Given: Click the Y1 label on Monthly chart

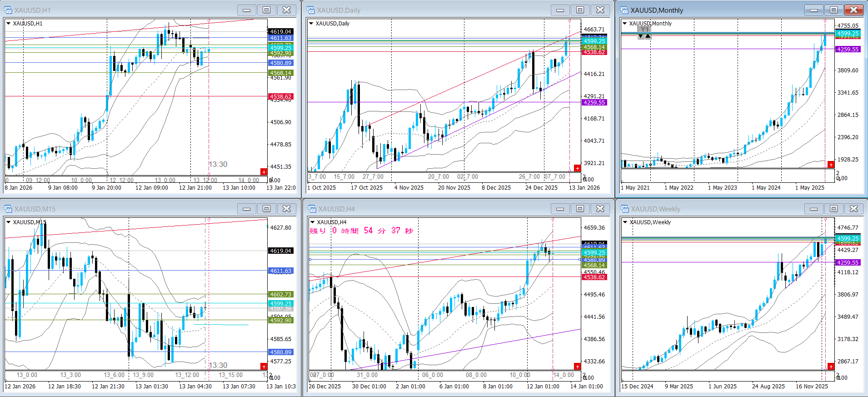Looking at the screenshot, I should [x=644, y=30].
